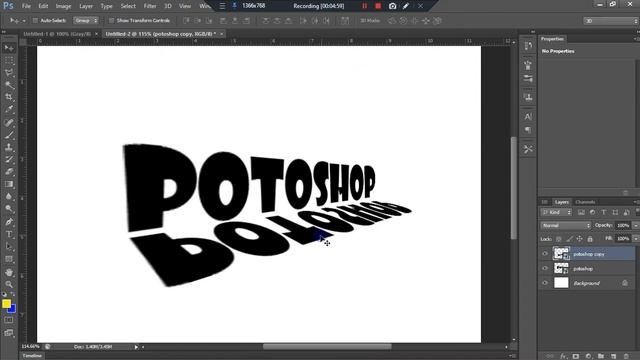
Task: Open the Edit menu
Action: [x=43, y=6]
